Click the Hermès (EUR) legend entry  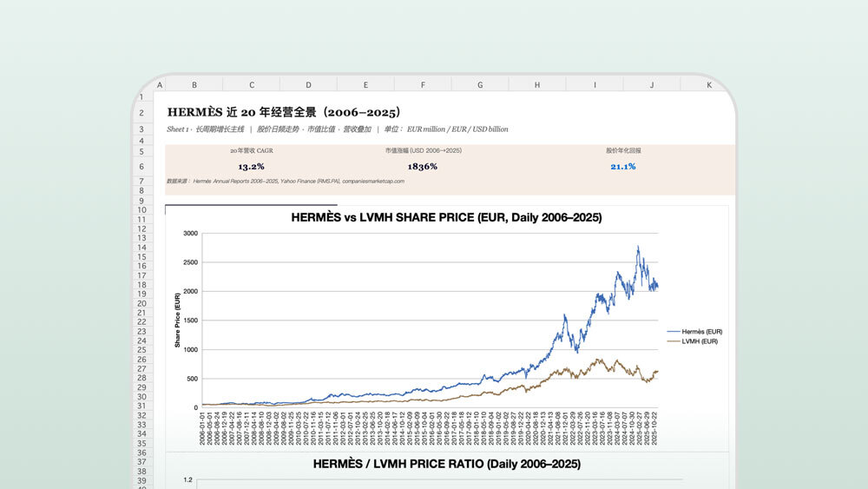694,332
